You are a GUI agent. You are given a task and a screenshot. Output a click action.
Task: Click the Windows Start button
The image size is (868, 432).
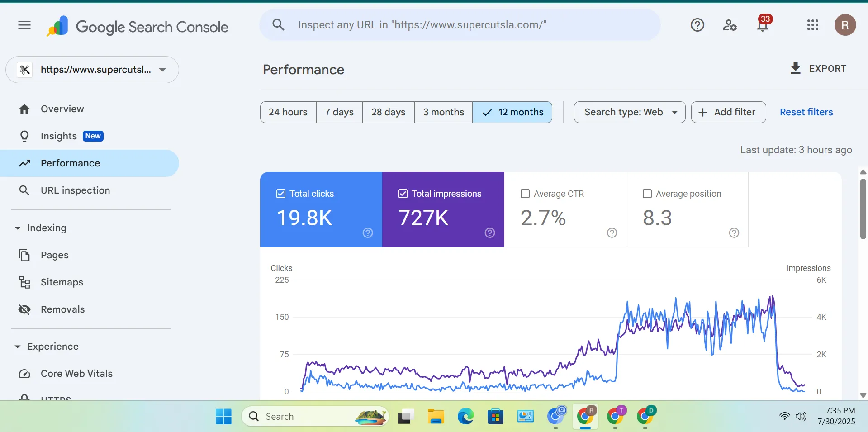coord(223,417)
